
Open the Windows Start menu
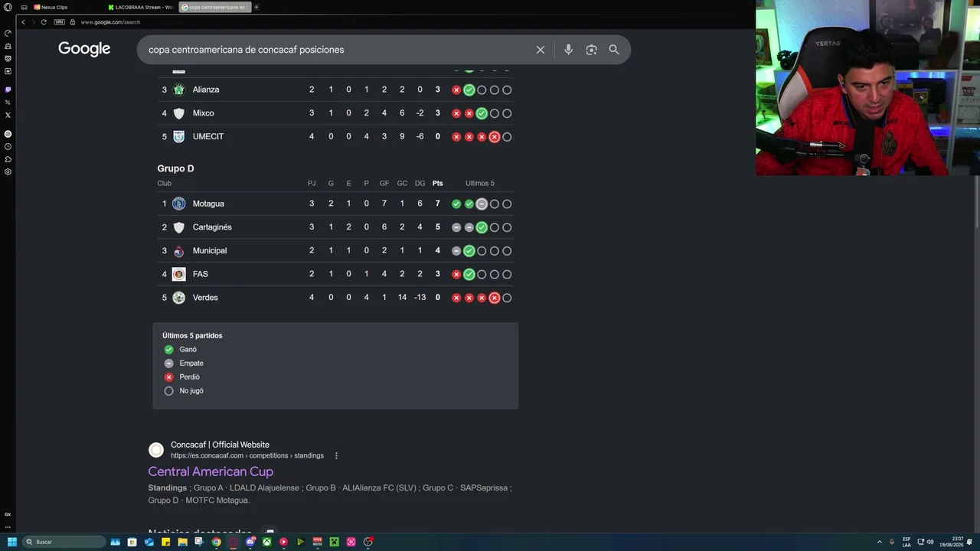tap(11, 542)
